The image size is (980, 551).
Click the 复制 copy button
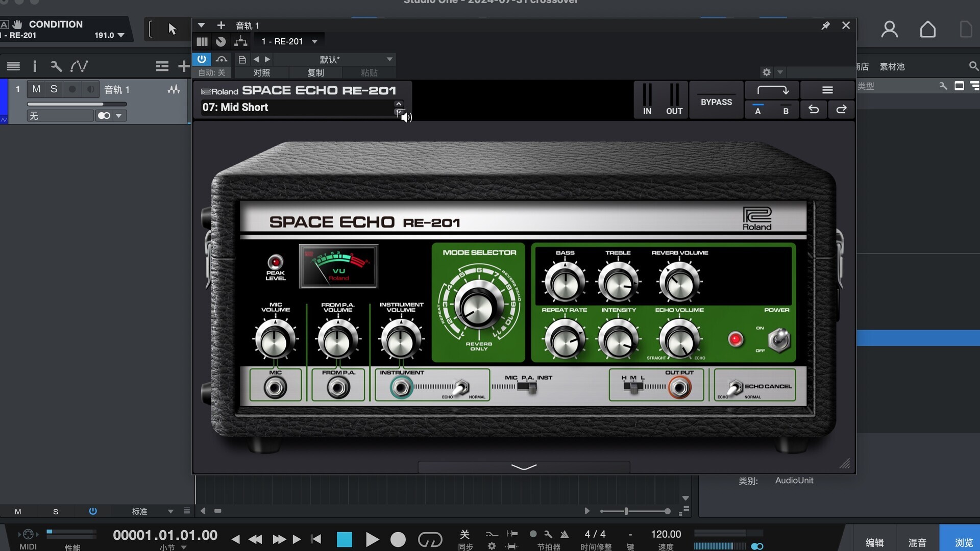coord(315,73)
